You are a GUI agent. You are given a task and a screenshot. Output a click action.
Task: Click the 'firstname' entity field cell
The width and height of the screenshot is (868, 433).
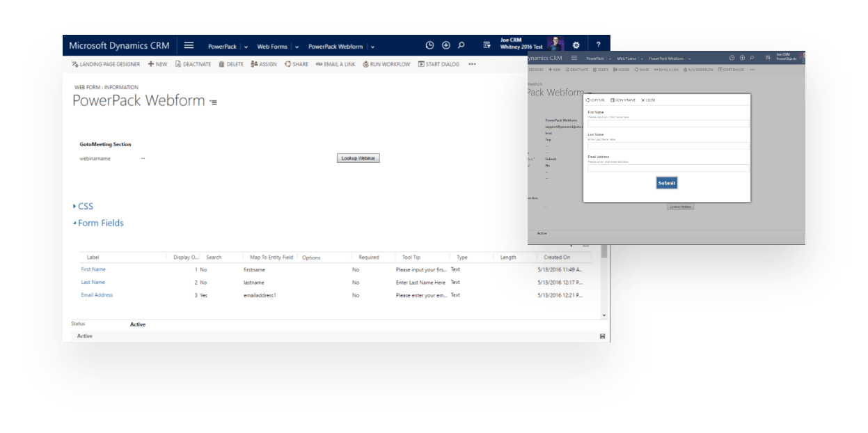coord(254,269)
